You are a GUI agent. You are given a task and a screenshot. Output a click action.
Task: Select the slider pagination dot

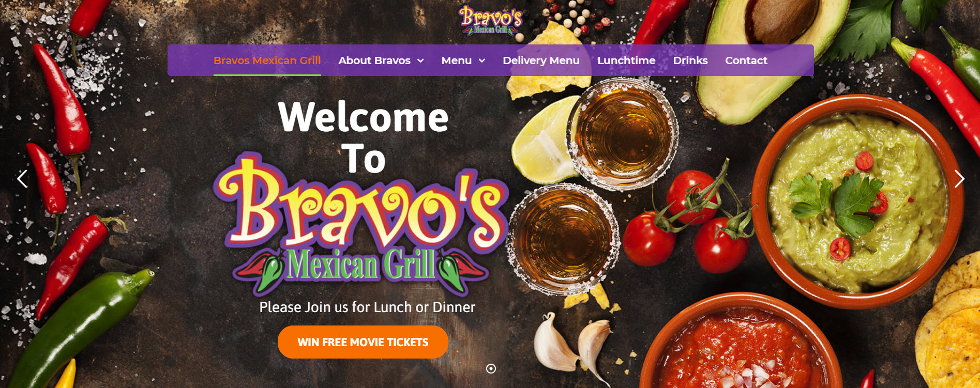tap(491, 368)
